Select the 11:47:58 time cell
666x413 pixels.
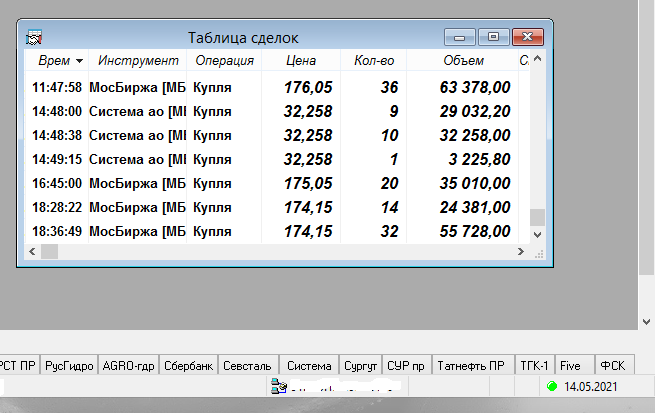pyautogui.click(x=57, y=88)
